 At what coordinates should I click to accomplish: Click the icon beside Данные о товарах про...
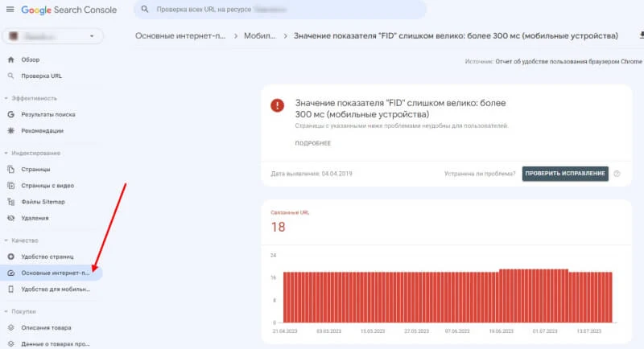pos(10,344)
